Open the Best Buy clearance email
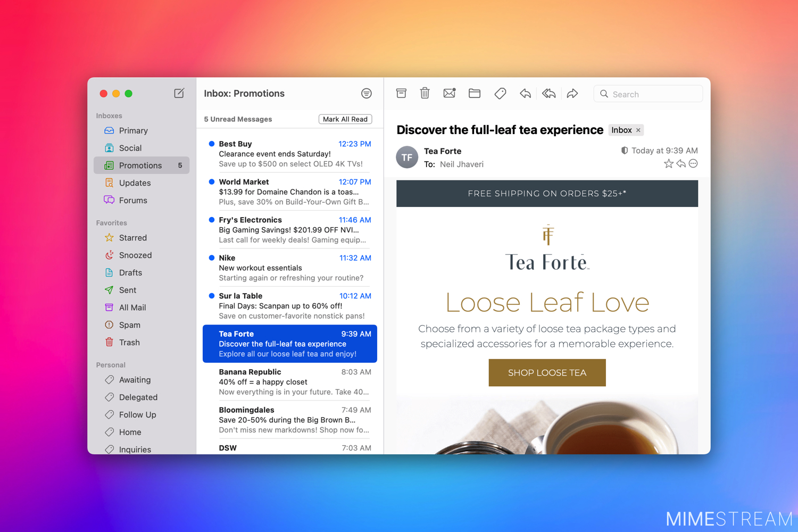Screen dimensions: 798x532 pyautogui.click(x=290, y=154)
